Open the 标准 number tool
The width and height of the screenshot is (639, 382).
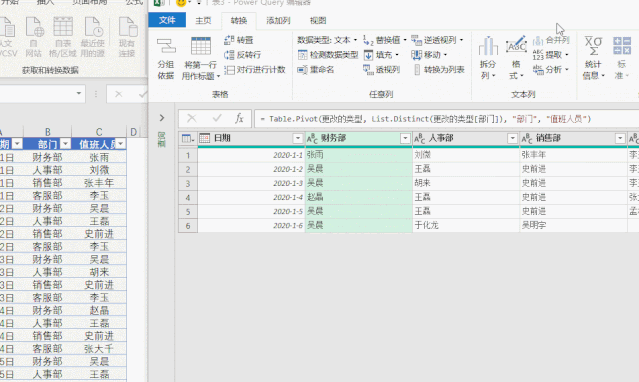click(x=621, y=58)
